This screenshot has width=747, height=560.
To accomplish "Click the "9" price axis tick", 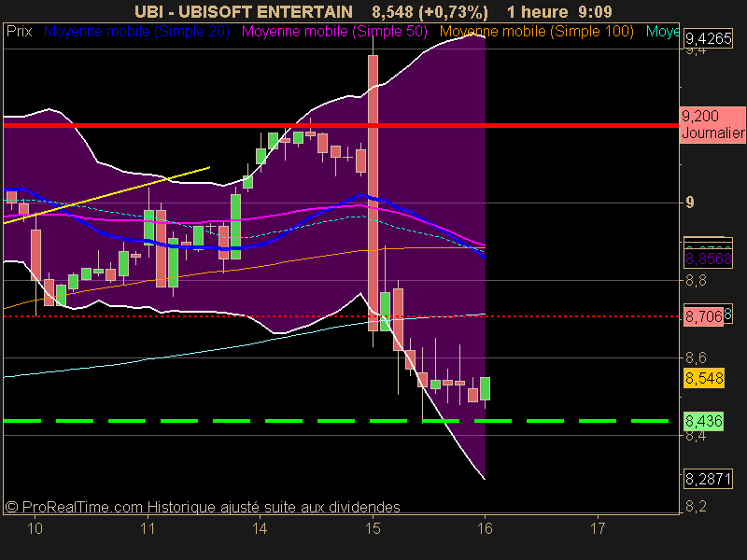I will pos(690,203).
